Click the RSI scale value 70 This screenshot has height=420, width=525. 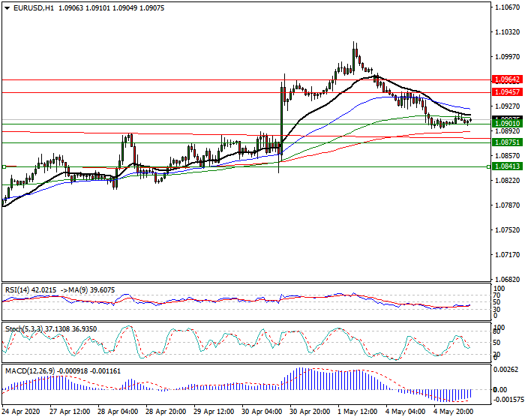tap(497, 295)
